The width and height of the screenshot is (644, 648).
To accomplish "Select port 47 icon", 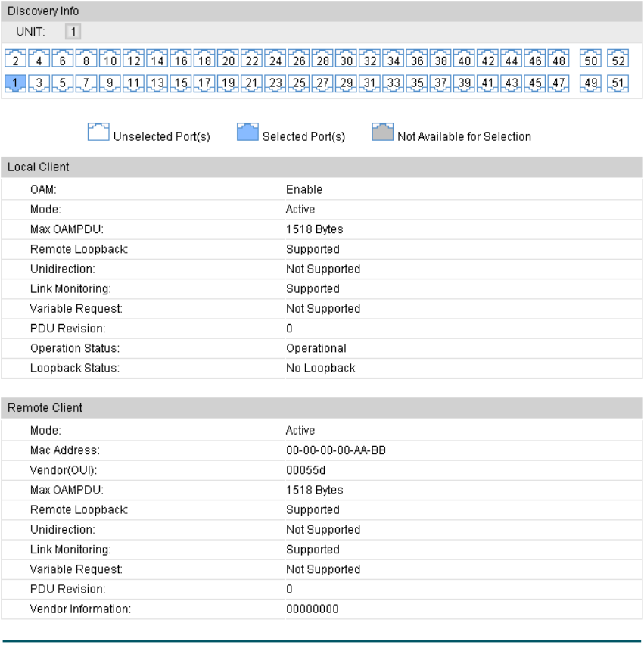I will click(x=558, y=83).
